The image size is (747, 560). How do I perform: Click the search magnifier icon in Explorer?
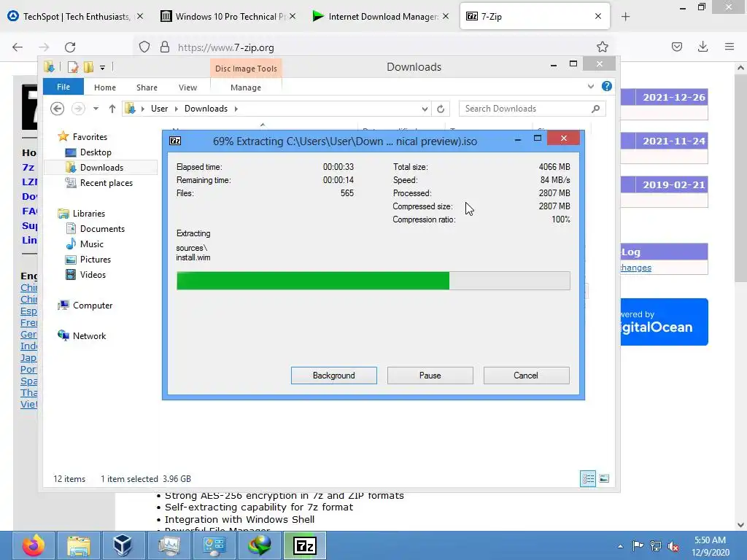point(595,109)
